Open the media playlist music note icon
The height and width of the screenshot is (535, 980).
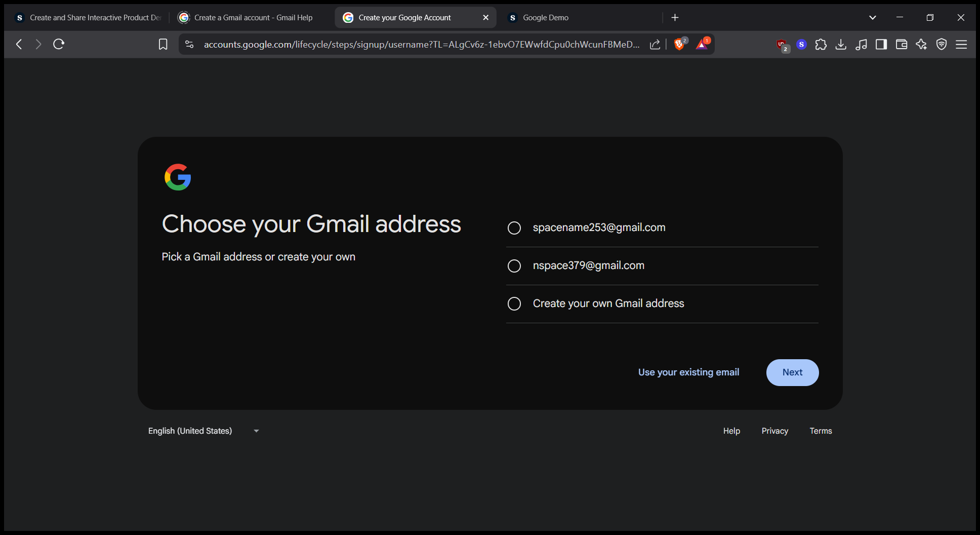click(861, 44)
